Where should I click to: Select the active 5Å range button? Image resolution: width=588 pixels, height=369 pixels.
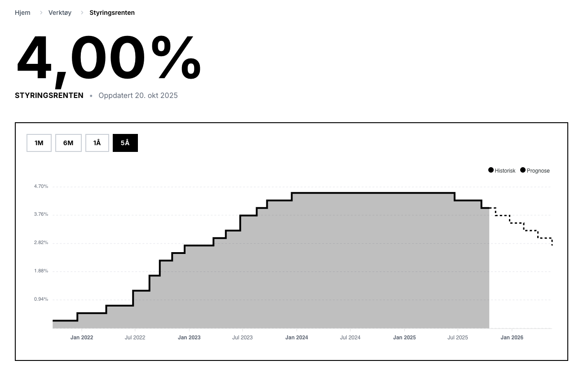click(125, 143)
